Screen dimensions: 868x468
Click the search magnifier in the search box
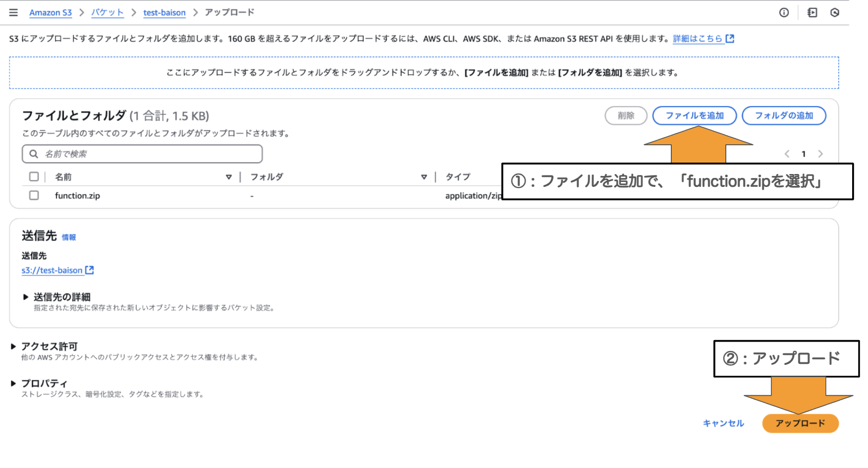tap(33, 154)
